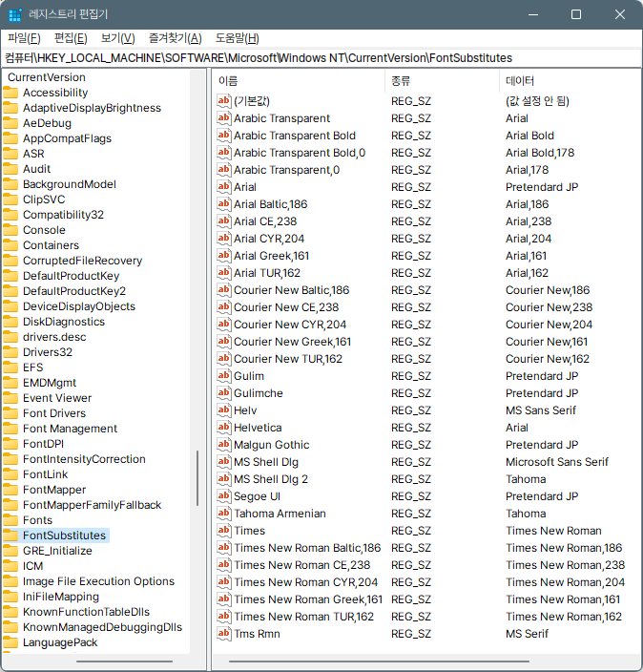The width and height of the screenshot is (643, 672).
Task: Click the AeDebug folder icon
Action: [x=10, y=123]
